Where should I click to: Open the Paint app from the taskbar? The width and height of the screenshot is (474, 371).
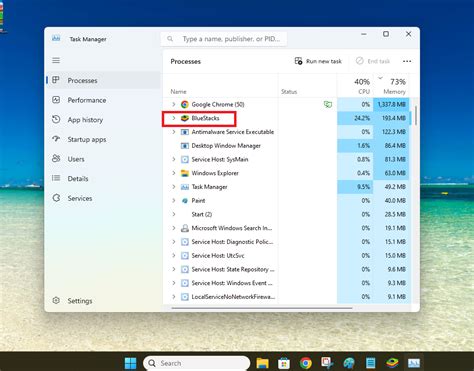click(349, 363)
